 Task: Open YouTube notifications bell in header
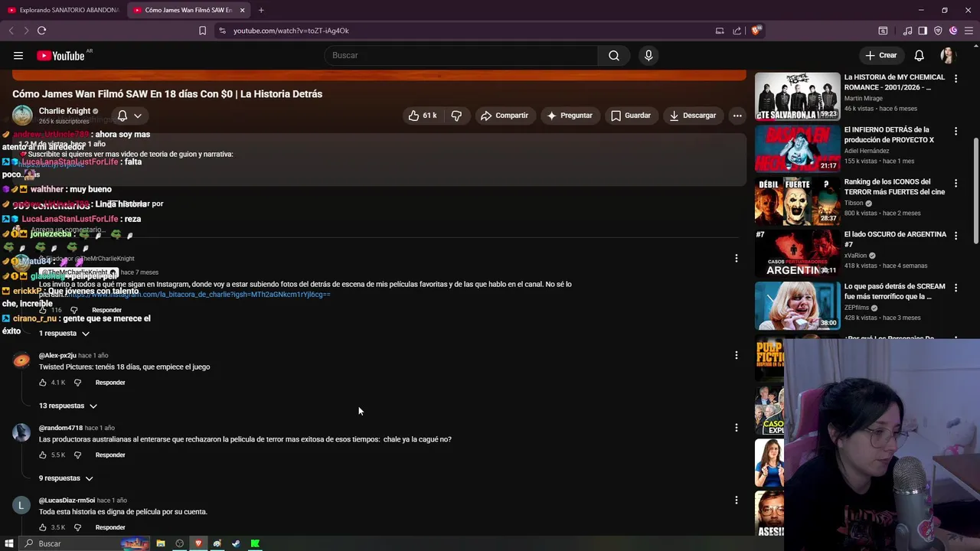pyautogui.click(x=919, y=55)
